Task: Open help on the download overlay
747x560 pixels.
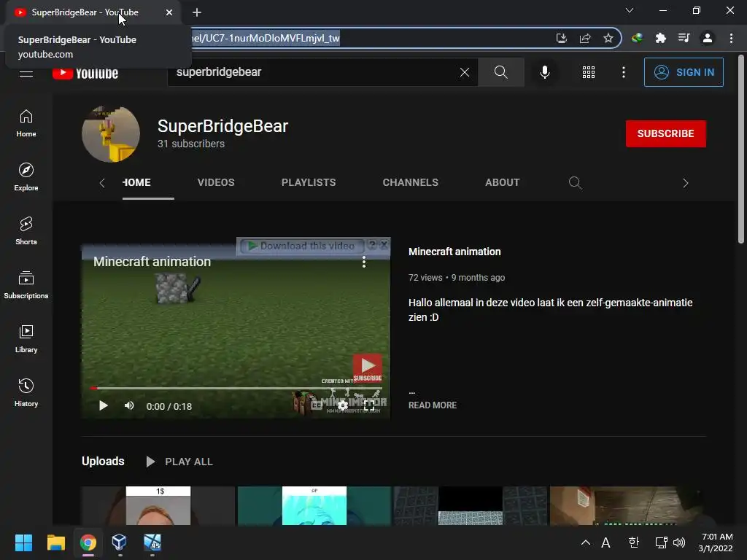Action: pyautogui.click(x=372, y=245)
